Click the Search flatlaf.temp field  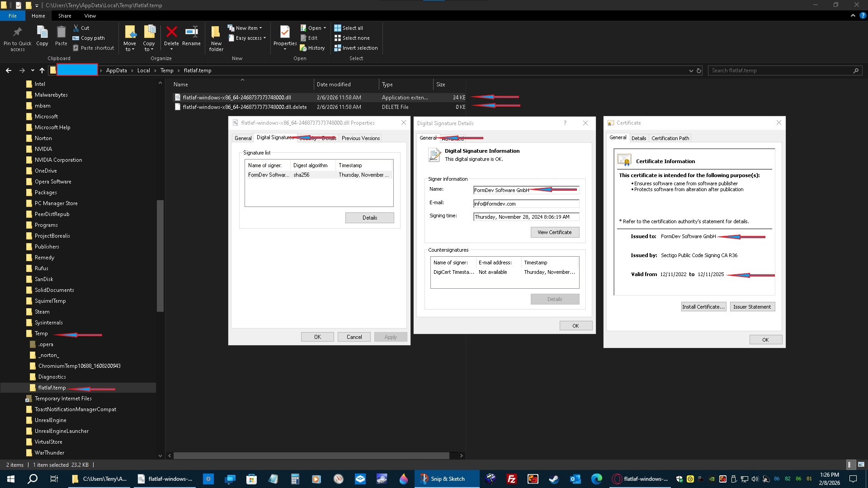[780, 71]
